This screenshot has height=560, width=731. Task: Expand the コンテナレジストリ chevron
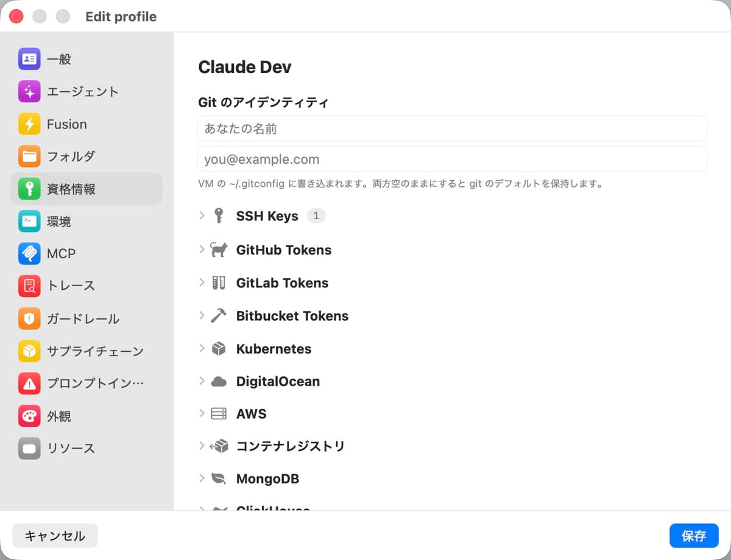tap(202, 446)
